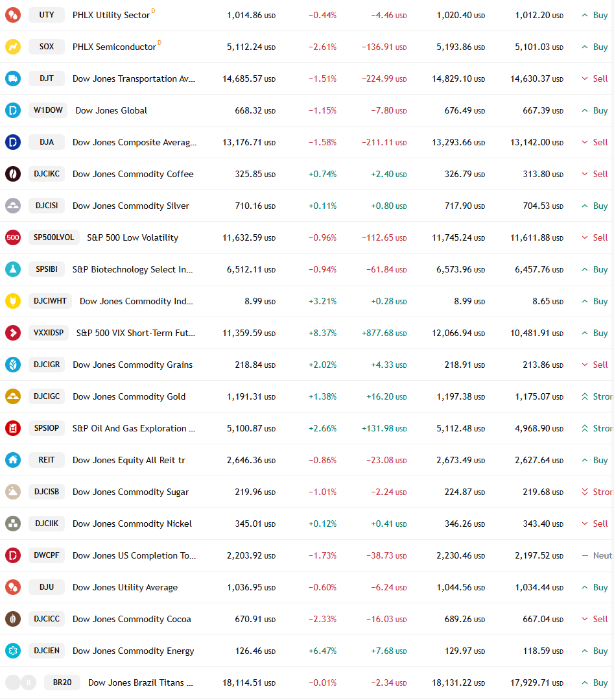Click the Sell rating for DJT
Image resolution: width=614 pixels, height=700 pixels.
(595, 78)
